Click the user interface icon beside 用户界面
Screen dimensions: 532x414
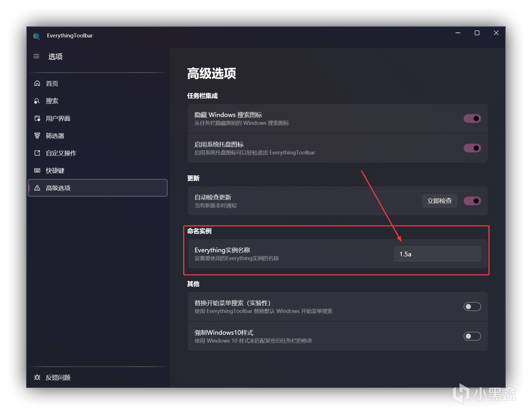37,118
